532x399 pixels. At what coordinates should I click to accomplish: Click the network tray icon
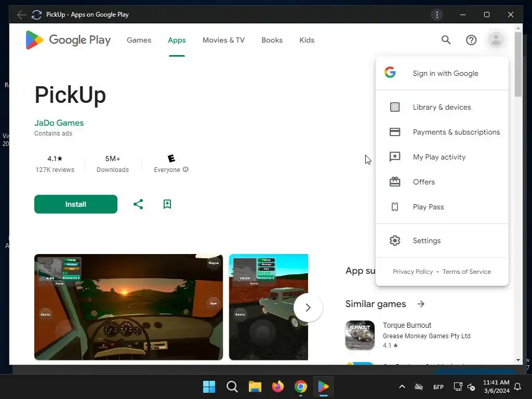tap(458, 387)
